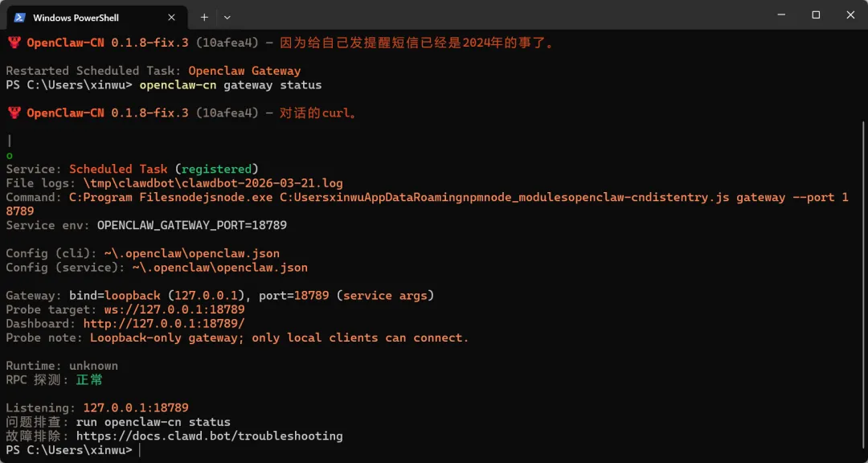This screenshot has height=463, width=868.
Task: Click the 'openclaw-cn gateway status' command text
Action: coord(231,84)
